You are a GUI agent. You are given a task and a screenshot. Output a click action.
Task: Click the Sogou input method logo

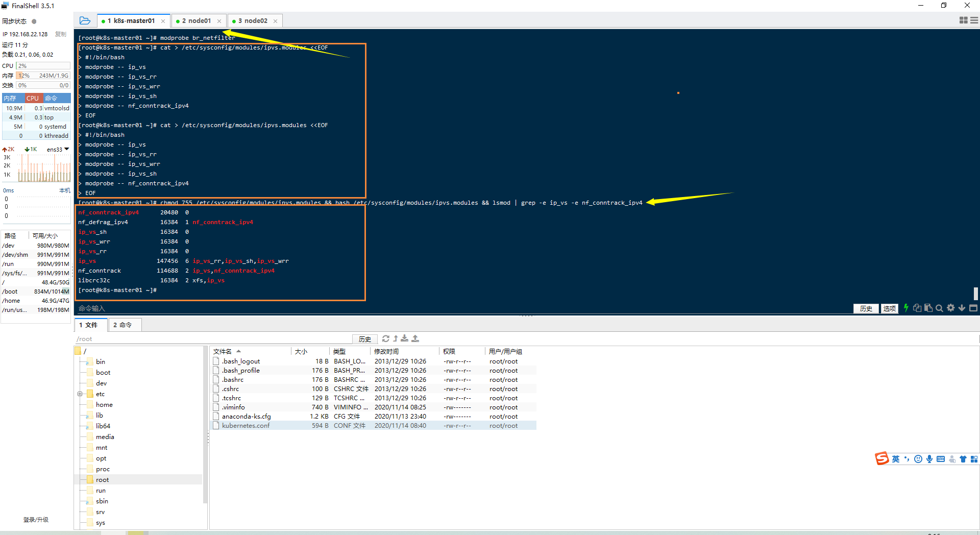click(882, 458)
